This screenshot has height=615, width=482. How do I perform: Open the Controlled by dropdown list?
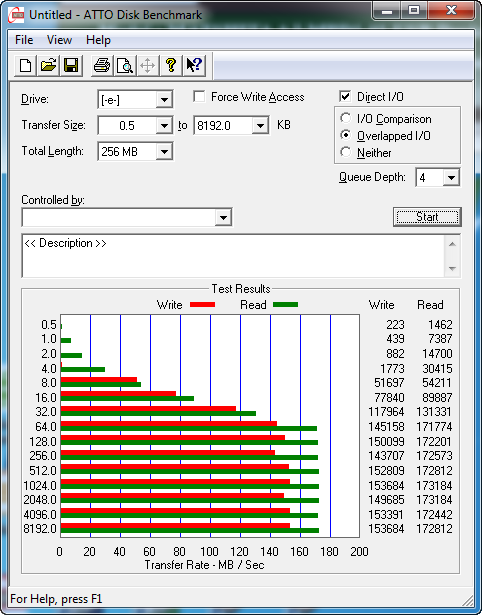coord(223,217)
